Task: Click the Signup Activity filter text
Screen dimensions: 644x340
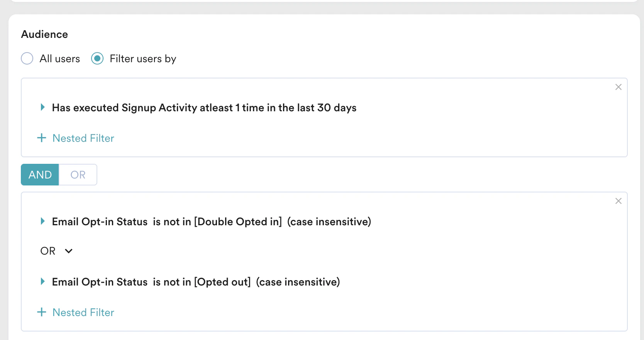Action: coord(204,107)
